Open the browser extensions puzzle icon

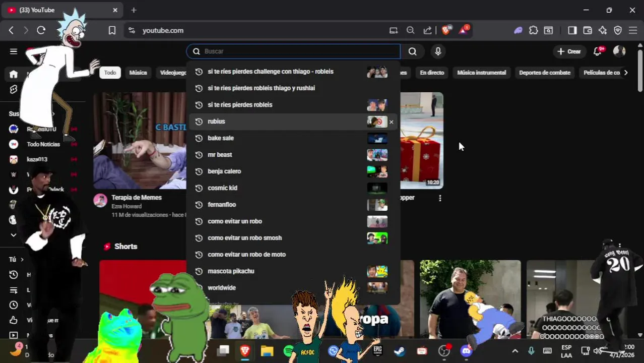(x=533, y=30)
